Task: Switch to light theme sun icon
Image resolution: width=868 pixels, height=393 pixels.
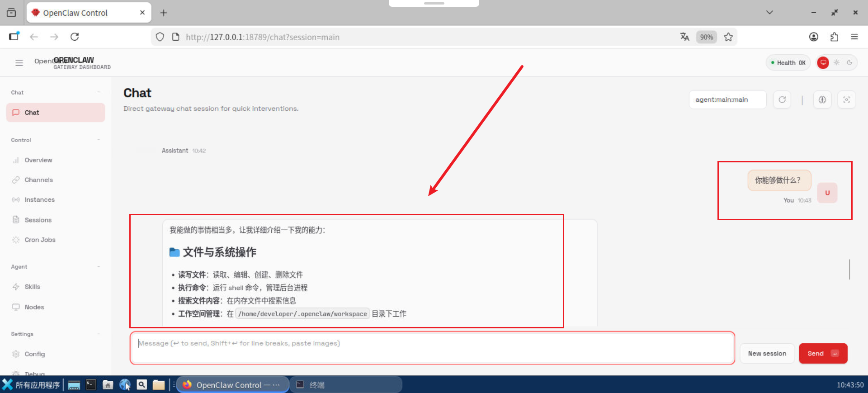Action: (x=837, y=63)
